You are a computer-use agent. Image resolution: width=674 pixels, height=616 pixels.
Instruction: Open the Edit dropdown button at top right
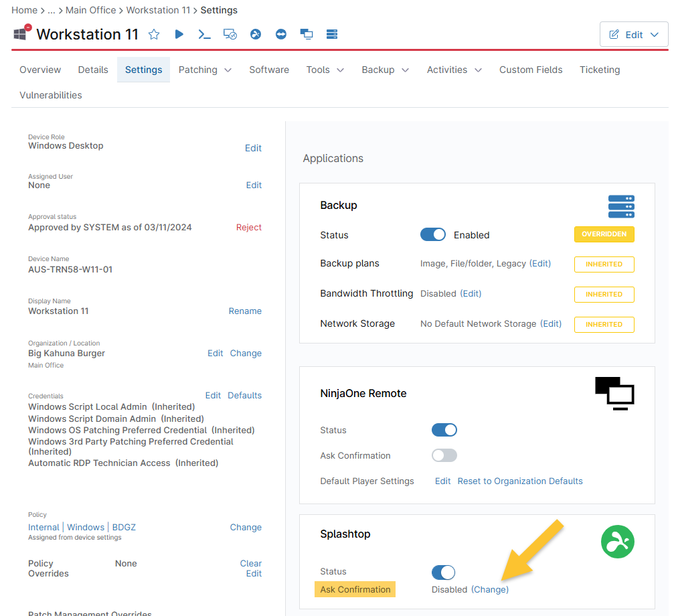click(x=634, y=35)
